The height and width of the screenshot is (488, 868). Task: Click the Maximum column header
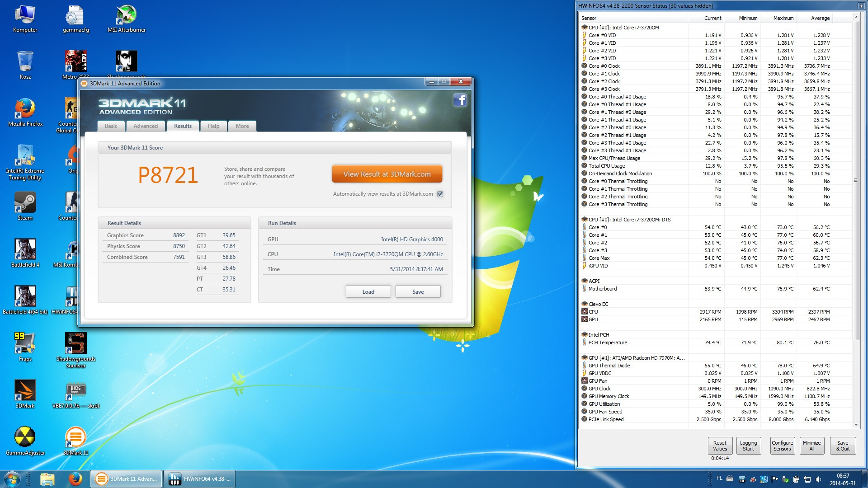[778, 18]
